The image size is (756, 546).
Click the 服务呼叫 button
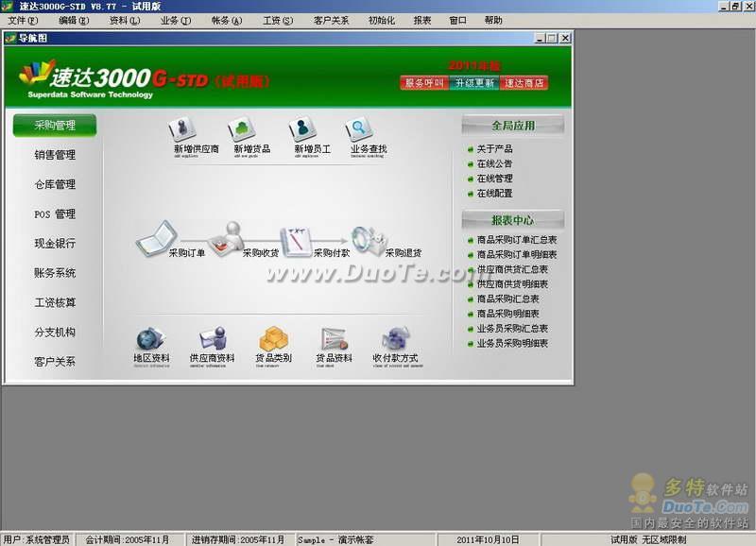click(424, 83)
